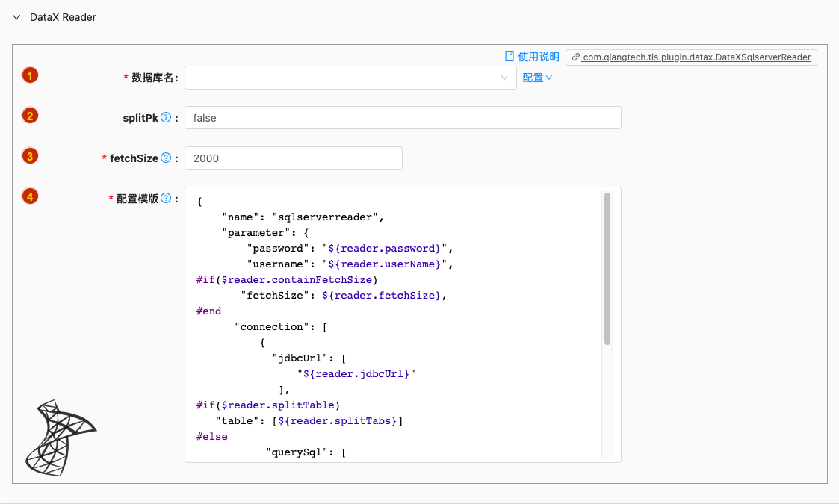
Task: Show help for splitPk question icon
Action: click(166, 118)
